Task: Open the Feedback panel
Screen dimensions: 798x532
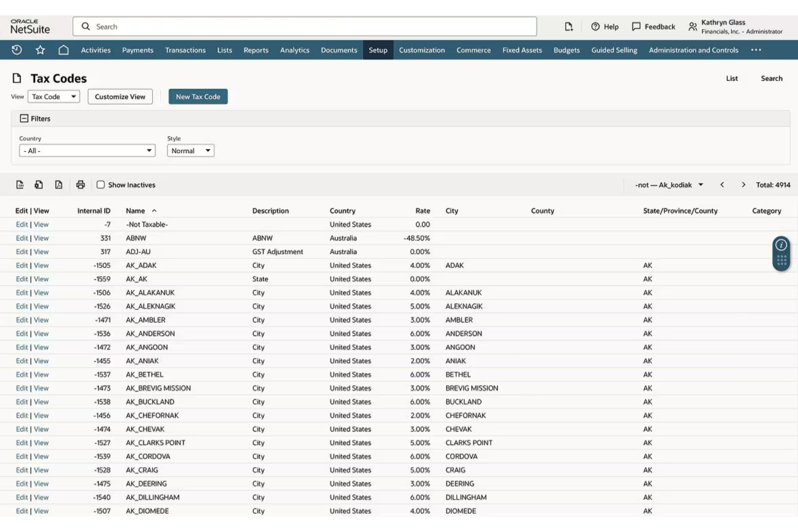Action: (653, 26)
